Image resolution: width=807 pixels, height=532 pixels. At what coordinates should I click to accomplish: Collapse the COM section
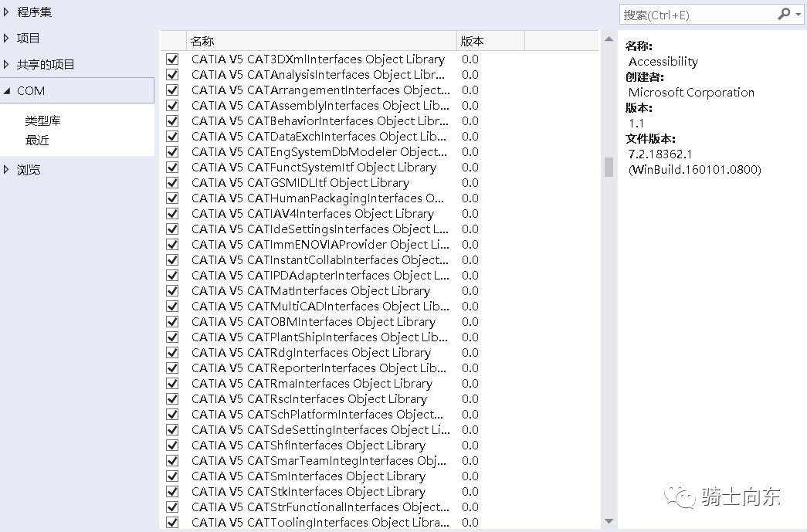pos(7,90)
